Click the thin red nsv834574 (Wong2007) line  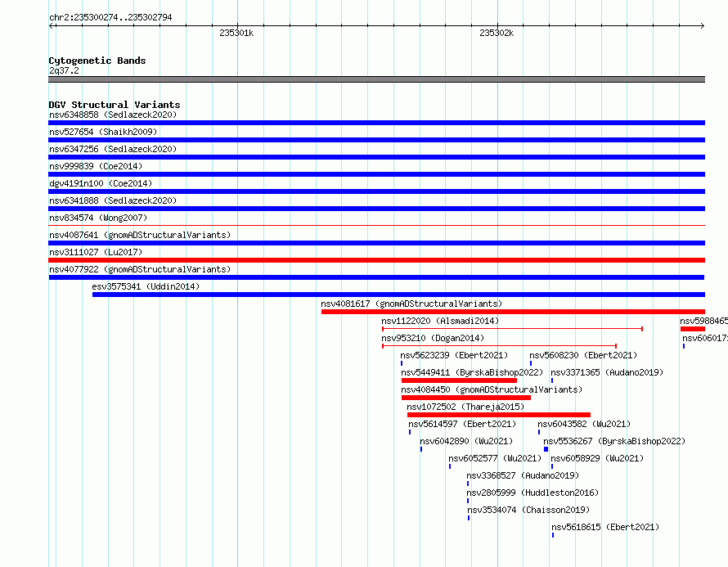point(376,226)
